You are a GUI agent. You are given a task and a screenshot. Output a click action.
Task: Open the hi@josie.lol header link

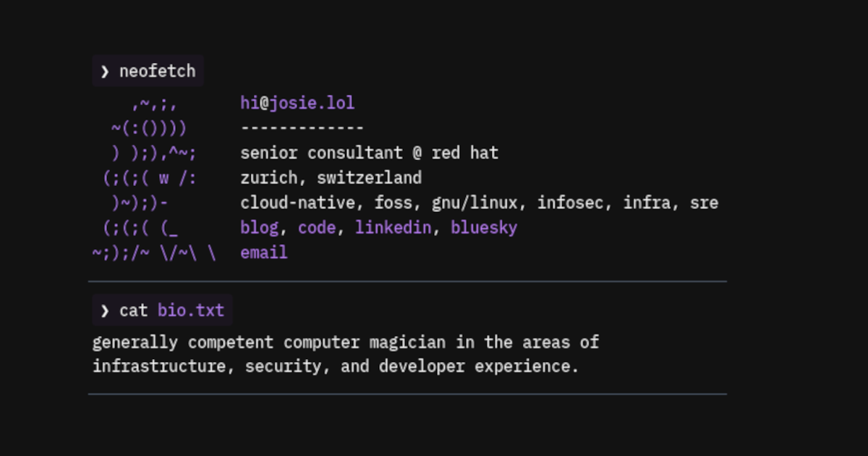click(x=297, y=103)
